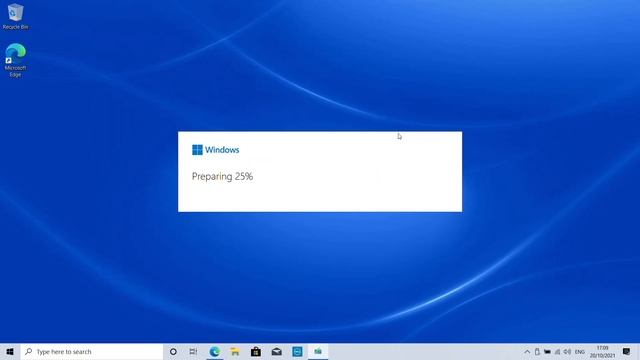Open File Explorer from the taskbar
640x360 pixels.
coord(235,351)
